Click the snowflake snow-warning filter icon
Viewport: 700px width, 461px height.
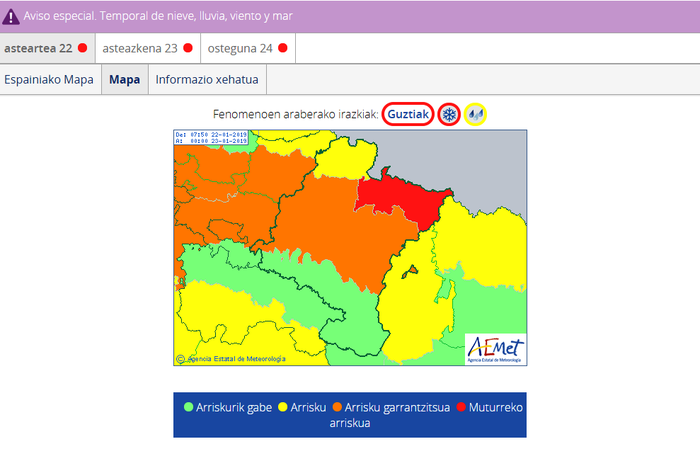click(x=449, y=115)
